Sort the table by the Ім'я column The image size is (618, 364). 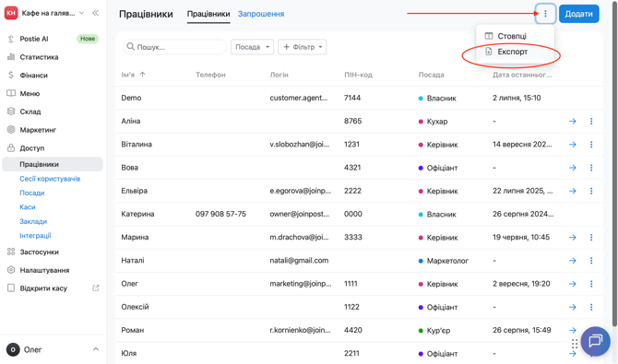133,75
